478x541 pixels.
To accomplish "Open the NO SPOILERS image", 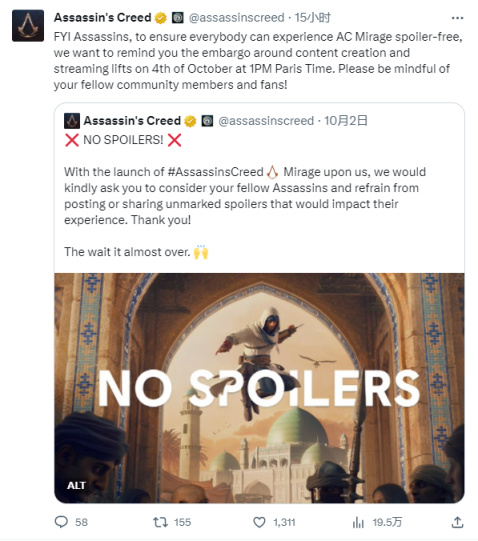I will (259, 388).
